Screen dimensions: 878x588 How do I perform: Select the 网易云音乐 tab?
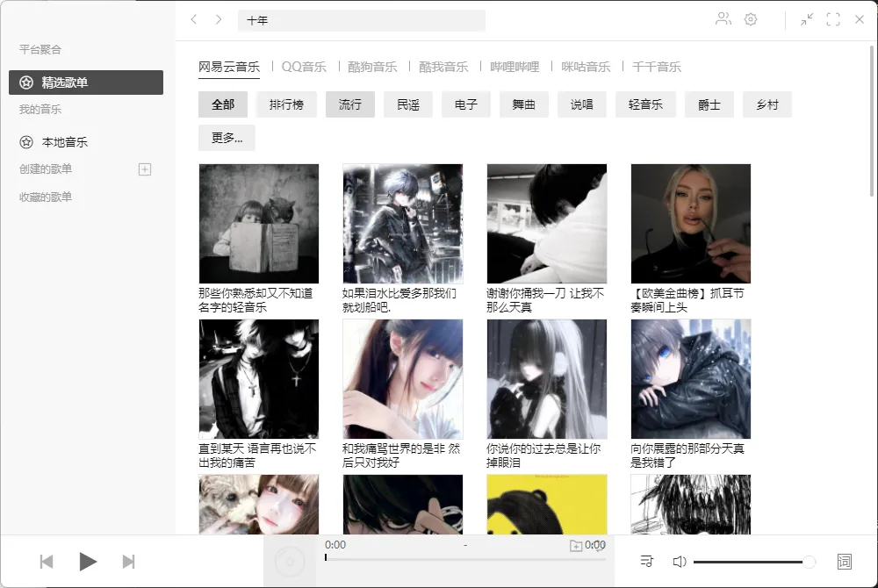coord(229,67)
